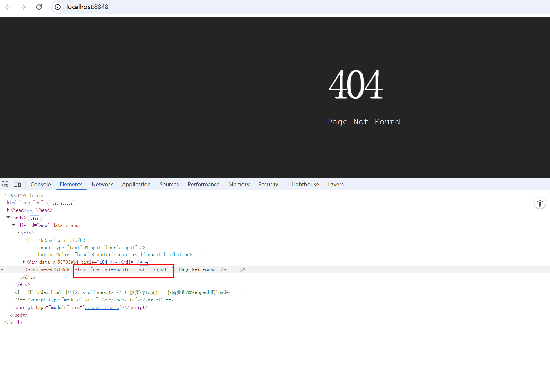Image resolution: width=550 pixels, height=392 pixels.
Task: Open the Layers tab
Action: [336, 185]
